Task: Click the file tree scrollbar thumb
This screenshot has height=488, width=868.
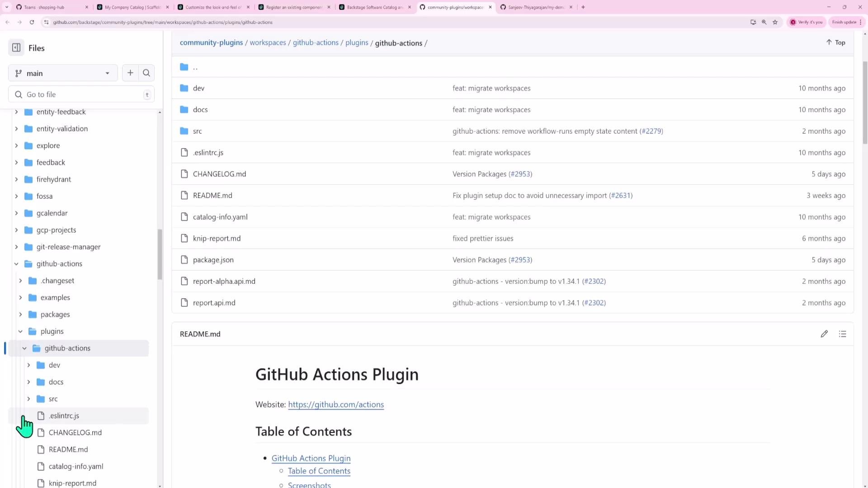Action: tap(160, 254)
